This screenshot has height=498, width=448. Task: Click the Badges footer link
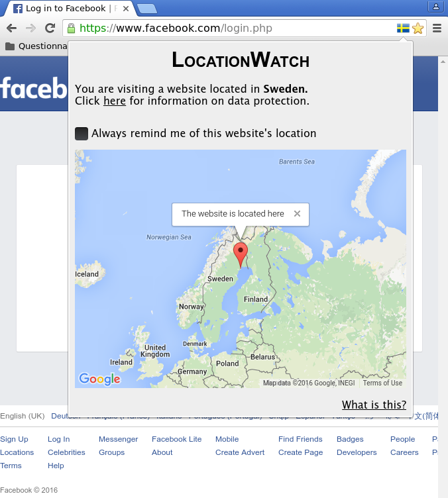[x=350, y=439]
